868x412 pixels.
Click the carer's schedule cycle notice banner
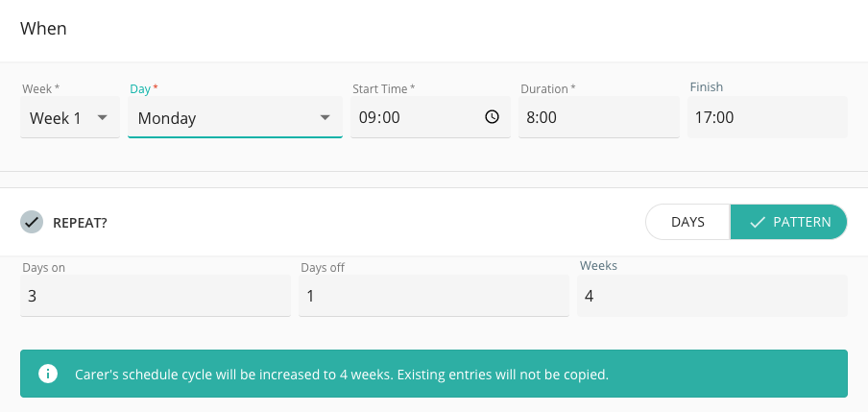(433, 374)
